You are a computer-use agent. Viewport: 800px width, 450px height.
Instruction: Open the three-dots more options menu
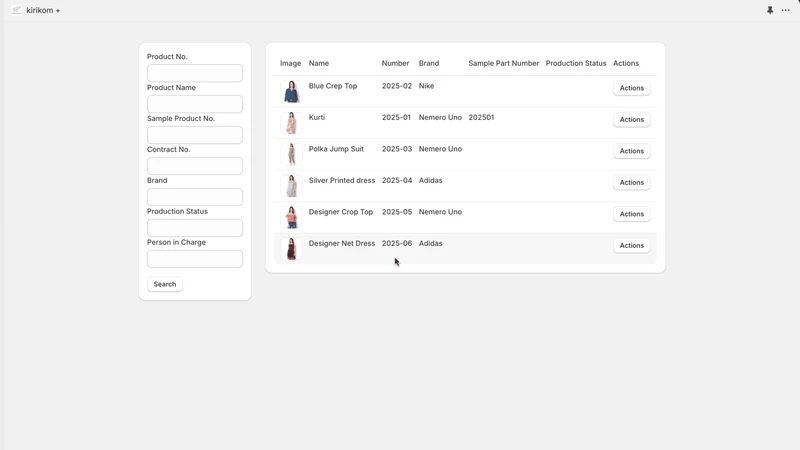click(785, 10)
